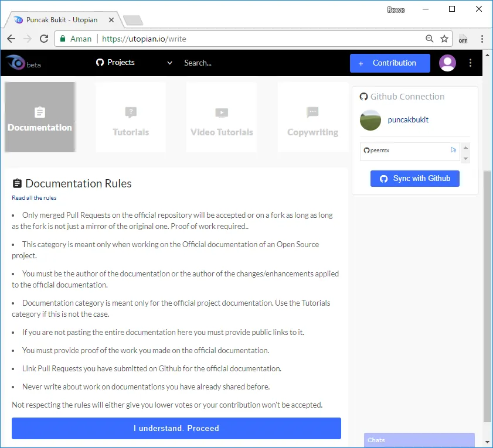Open the Projects dropdown chevron
The image size is (493, 448).
point(169,63)
